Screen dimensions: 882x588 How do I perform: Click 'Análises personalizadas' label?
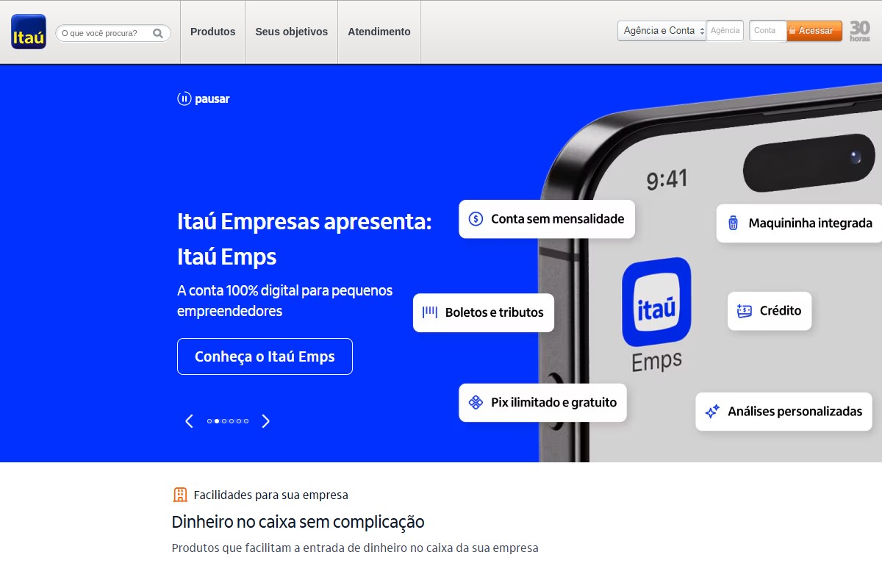795,412
